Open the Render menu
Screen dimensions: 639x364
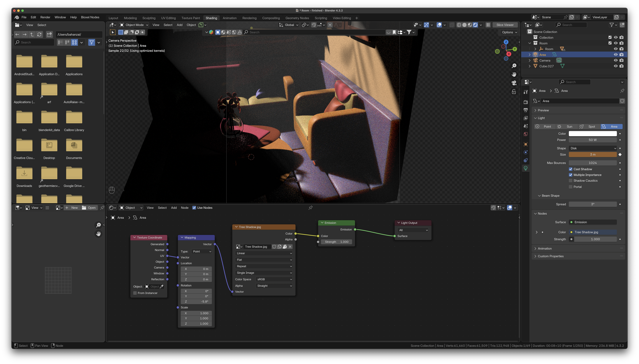(45, 17)
